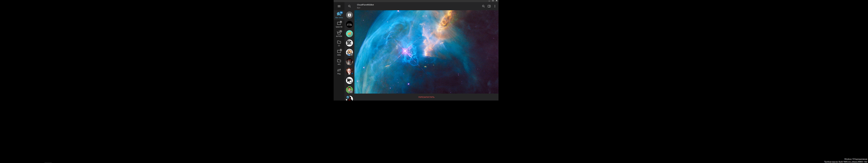Click the chat list search icon
This screenshot has height=163, width=868.
[349, 6]
